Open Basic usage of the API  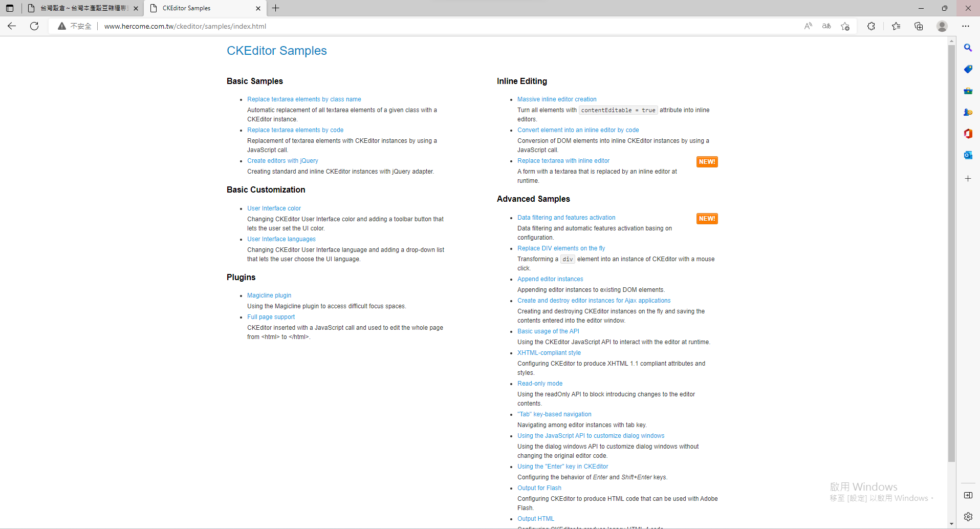tap(548, 331)
